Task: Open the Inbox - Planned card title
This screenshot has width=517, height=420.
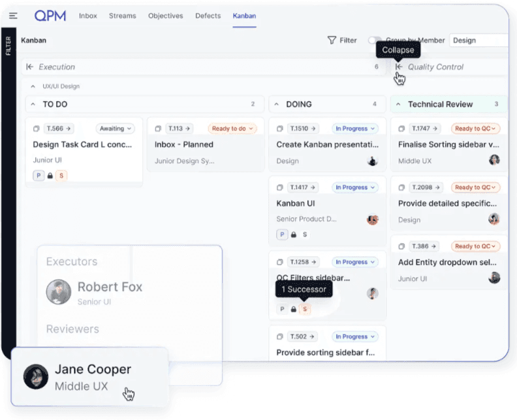Action: pyautogui.click(x=184, y=144)
